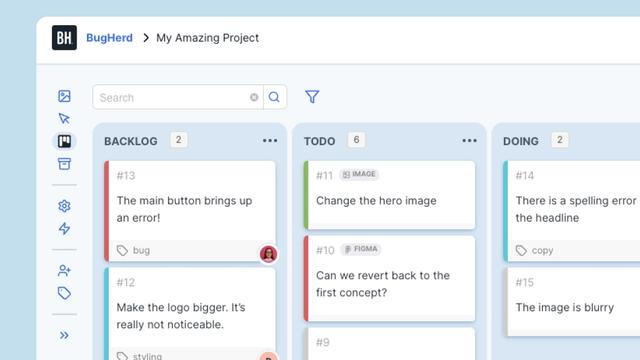Click the bug tag on card #13
This screenshot has height=360, width=640.
click(133, 250)
